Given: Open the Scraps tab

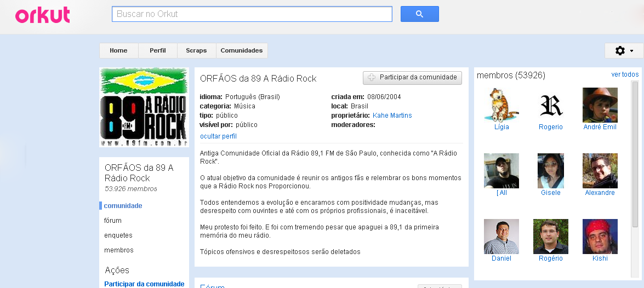Looking at the screenshot, I should click(196, 50).
